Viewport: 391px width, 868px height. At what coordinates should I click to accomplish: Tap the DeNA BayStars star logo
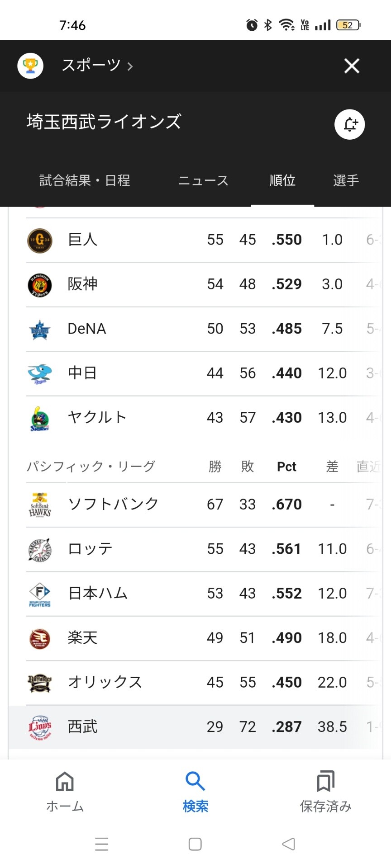coord(40,329)
